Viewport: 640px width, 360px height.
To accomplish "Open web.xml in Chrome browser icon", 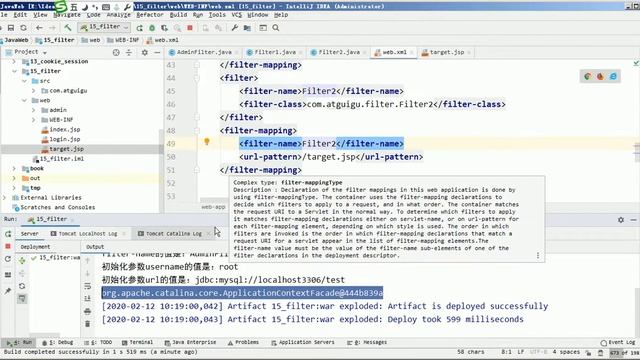I will tap(587, 76).
